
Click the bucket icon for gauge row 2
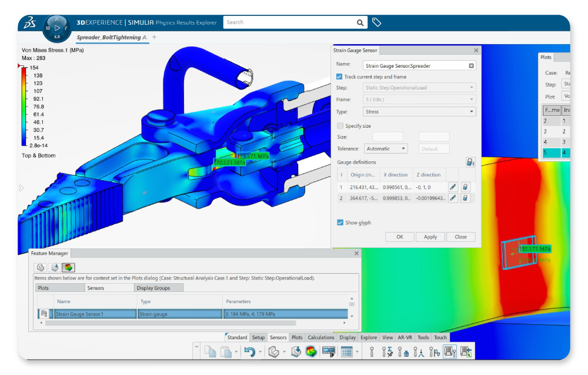[465, 198]
